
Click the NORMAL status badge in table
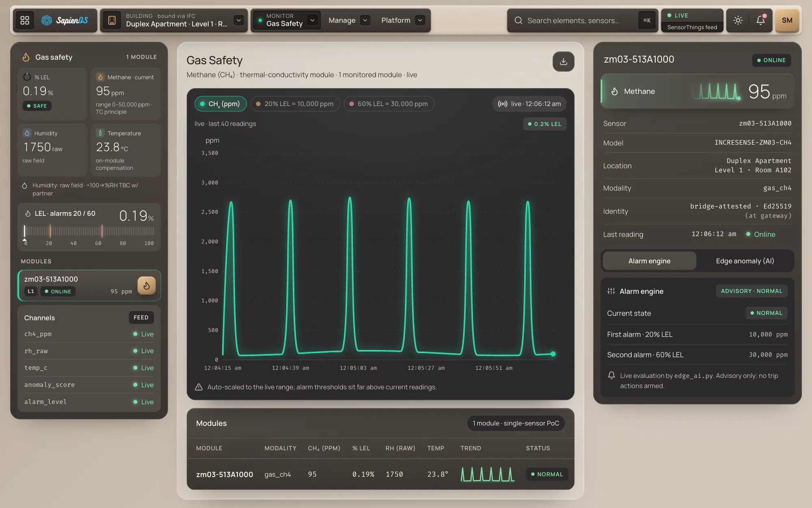pos(547,474)
